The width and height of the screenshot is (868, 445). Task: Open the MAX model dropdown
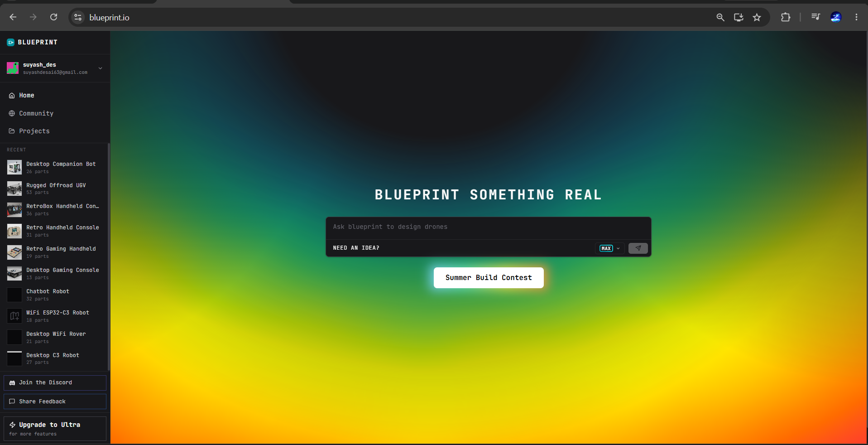tap(609, 248)
